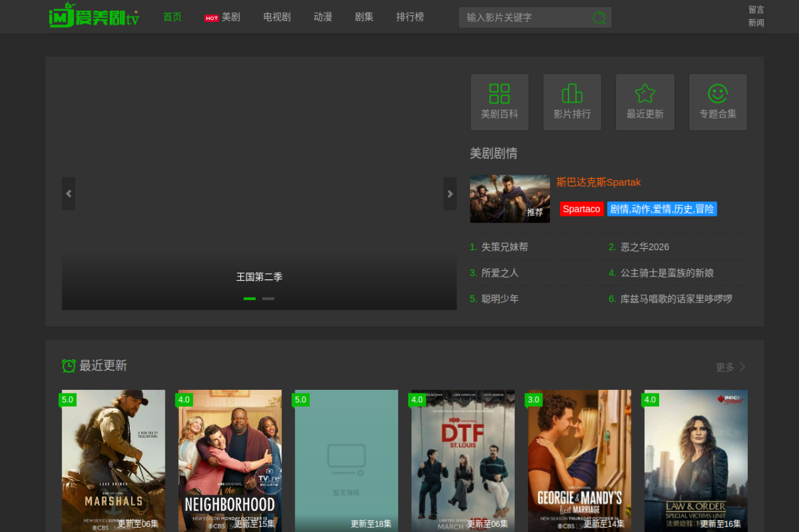Open the DTF St. Louis poster
Viewport: 799px width, 532px height.
pos(463,460)
